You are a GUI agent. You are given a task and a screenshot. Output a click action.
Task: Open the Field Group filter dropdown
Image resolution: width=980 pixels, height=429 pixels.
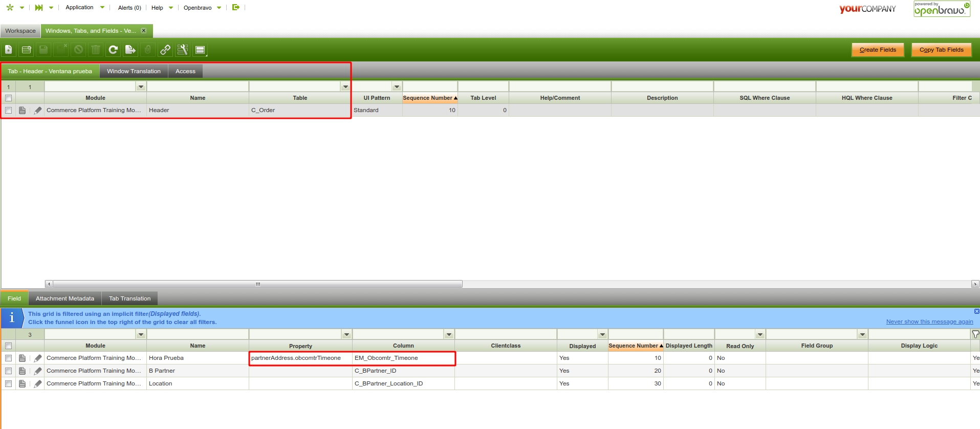coord(862,334)
